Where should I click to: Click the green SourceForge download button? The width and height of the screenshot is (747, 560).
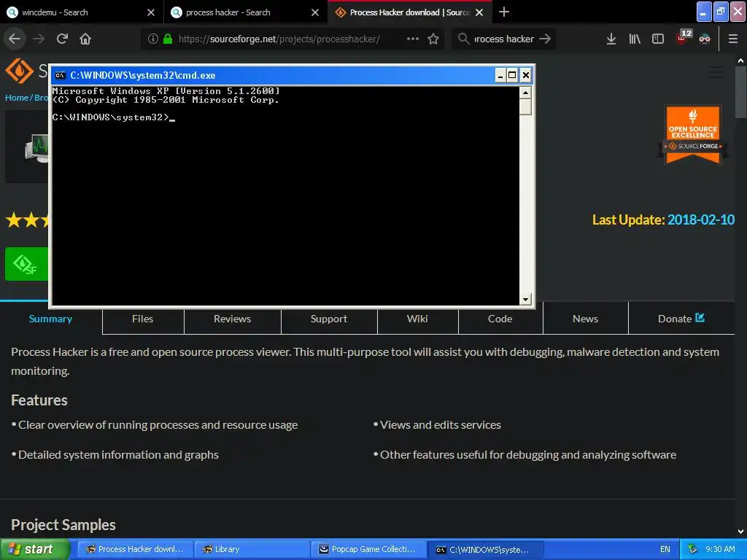point(27,264)
